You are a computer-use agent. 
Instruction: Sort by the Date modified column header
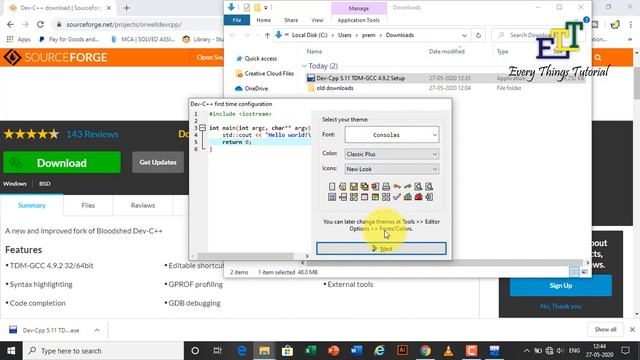pyautogui.click(x=447, y=51)
